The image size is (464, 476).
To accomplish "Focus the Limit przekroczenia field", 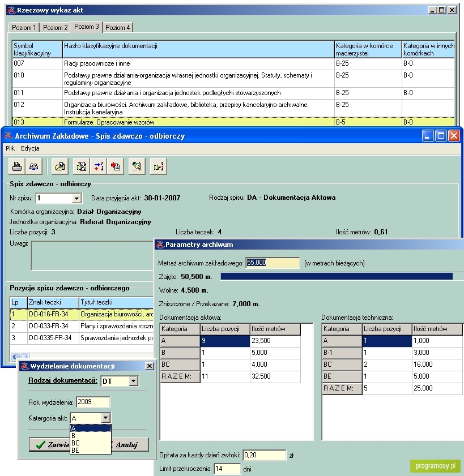I will (x=227, y=469).
